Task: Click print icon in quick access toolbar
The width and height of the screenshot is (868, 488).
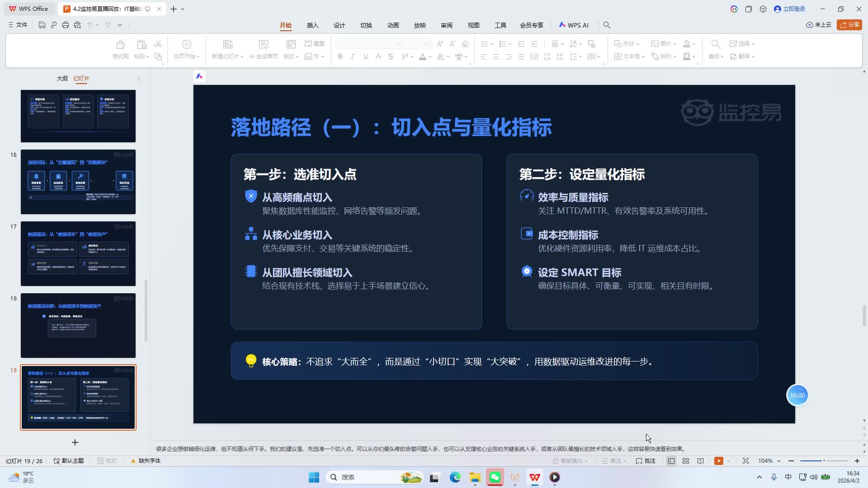Action: 66,25
